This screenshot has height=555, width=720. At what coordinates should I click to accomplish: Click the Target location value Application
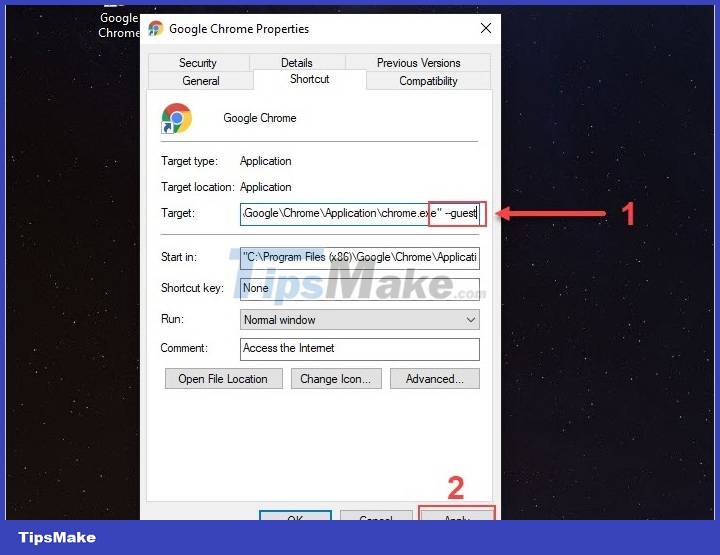pos(265,187)
